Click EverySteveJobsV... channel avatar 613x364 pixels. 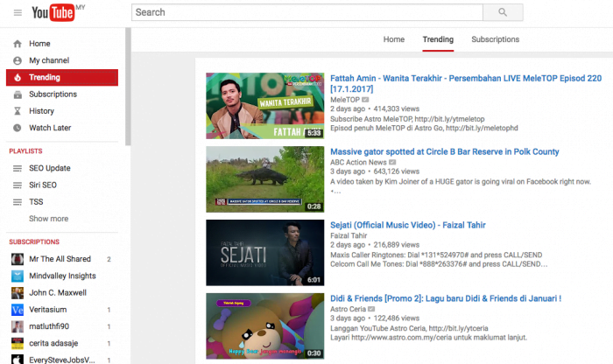coord(18,360)
